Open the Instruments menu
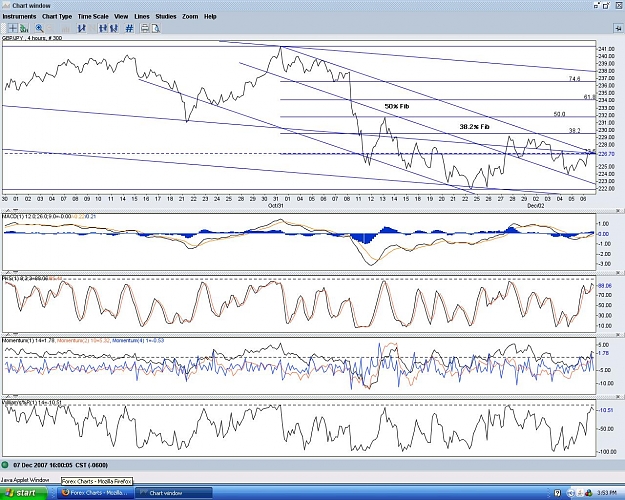Screen dimensions: 625x500 19,16
